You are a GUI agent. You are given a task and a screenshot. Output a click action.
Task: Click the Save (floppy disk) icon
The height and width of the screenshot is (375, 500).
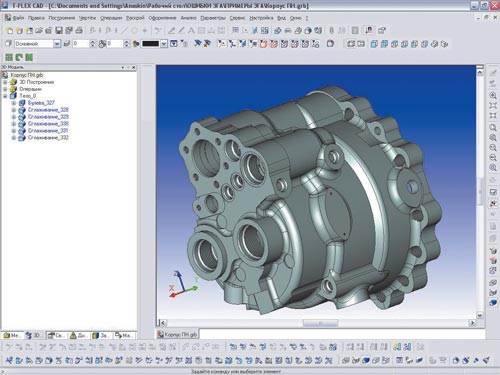(x=59, y=31)
